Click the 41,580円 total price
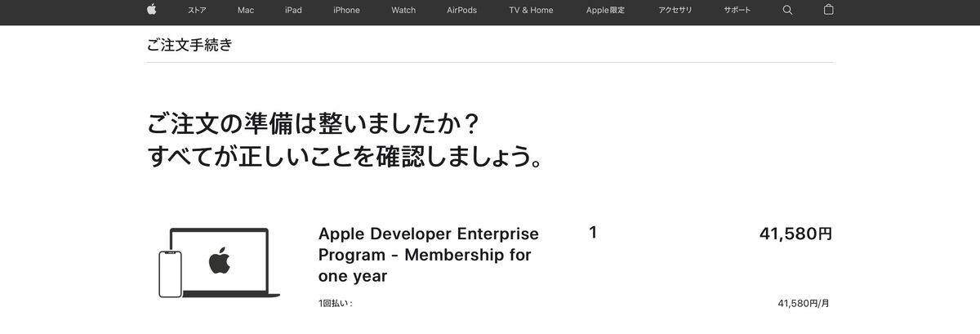980x334 pixels. point(796,234)
